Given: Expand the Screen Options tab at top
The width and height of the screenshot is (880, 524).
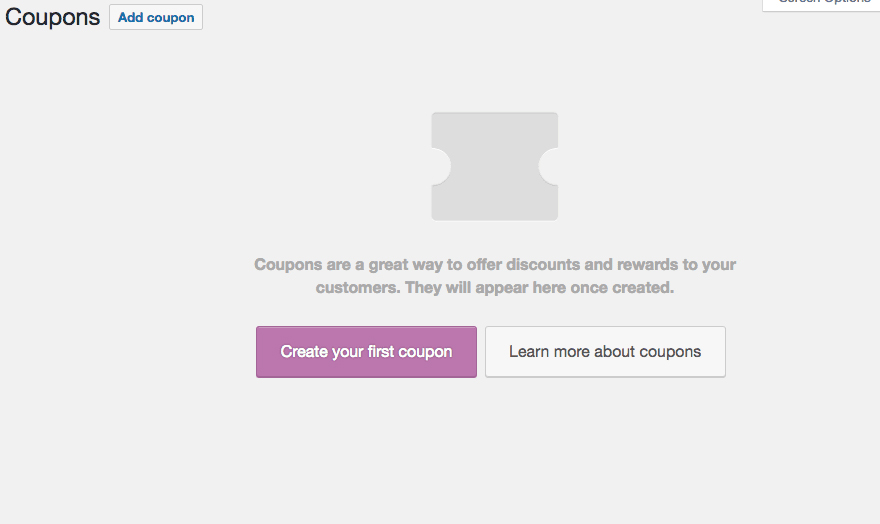Looking at the screenshot, I should pos(821,3).
